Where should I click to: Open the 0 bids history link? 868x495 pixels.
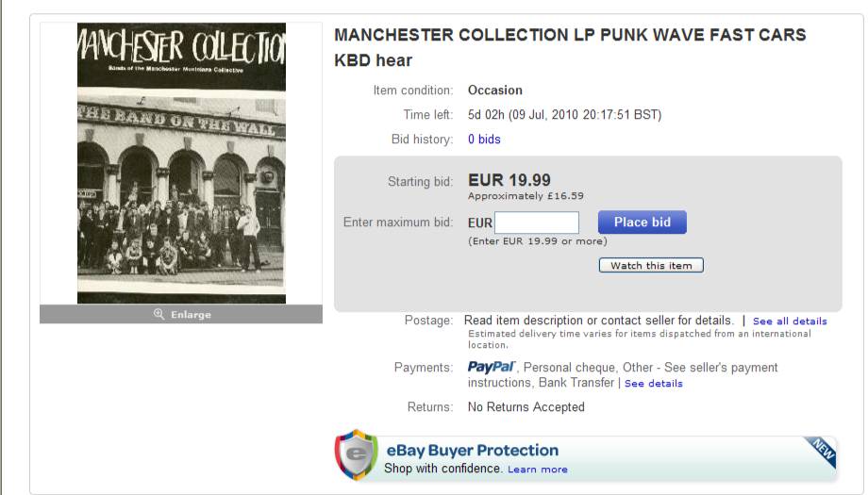tap(484, 140)
